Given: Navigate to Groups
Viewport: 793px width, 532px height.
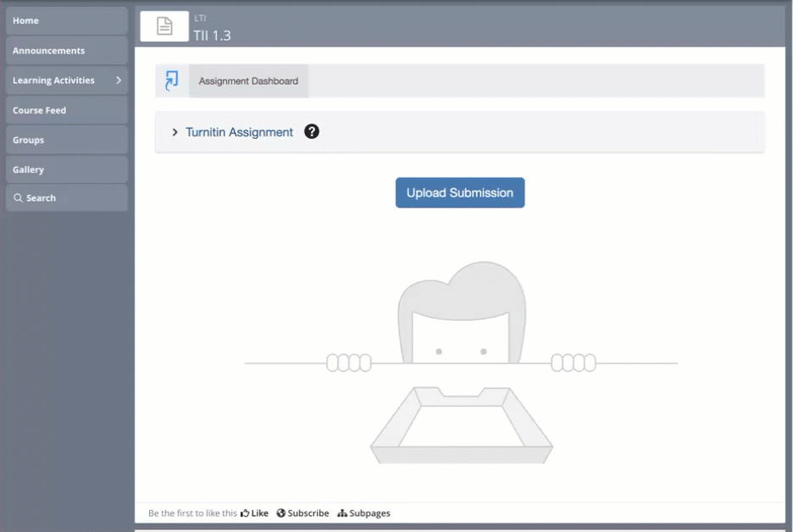Looking at the screenshot, I should (x=66, y=140).
